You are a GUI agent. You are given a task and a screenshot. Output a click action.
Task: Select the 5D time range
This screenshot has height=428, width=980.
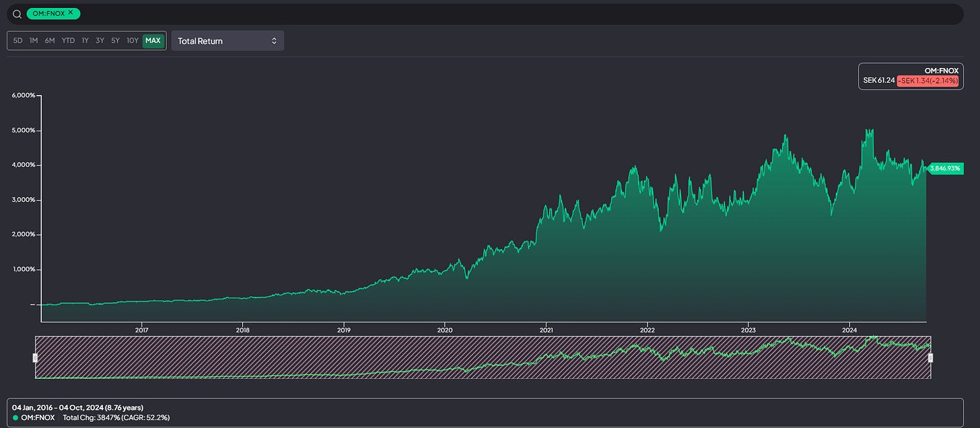[x=18, y=40]
